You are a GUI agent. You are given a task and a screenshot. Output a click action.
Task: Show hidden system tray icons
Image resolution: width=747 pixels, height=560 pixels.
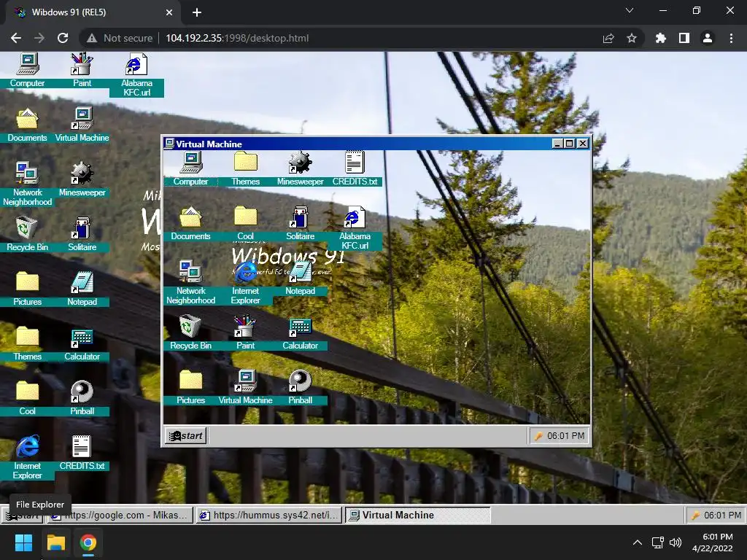coord(638,542)
